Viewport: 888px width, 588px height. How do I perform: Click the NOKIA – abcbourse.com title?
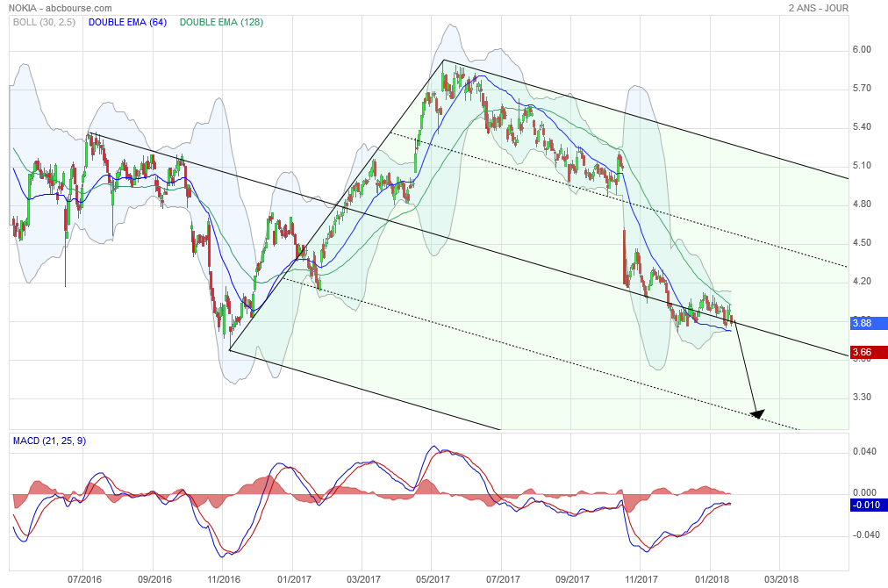tap(61, 8)
